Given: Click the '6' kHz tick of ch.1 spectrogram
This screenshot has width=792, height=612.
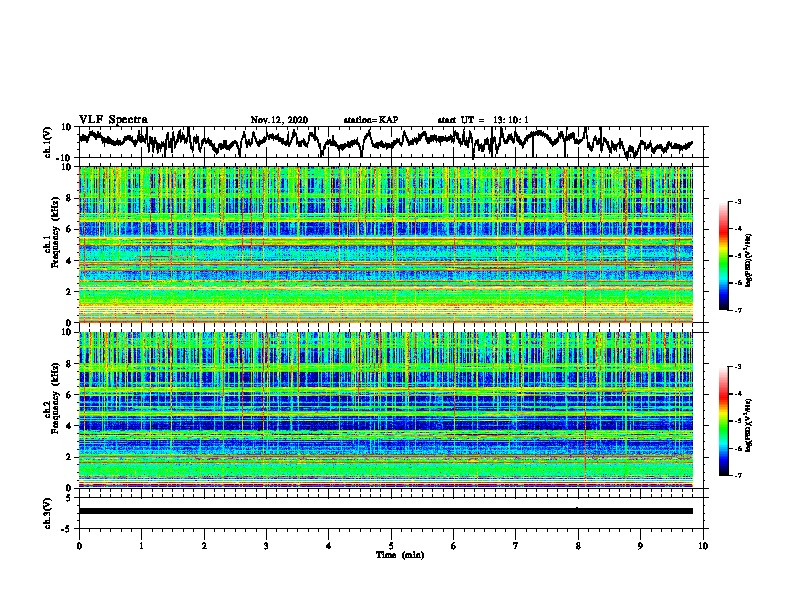Looking at the screenshot, I should pos(69,229).
